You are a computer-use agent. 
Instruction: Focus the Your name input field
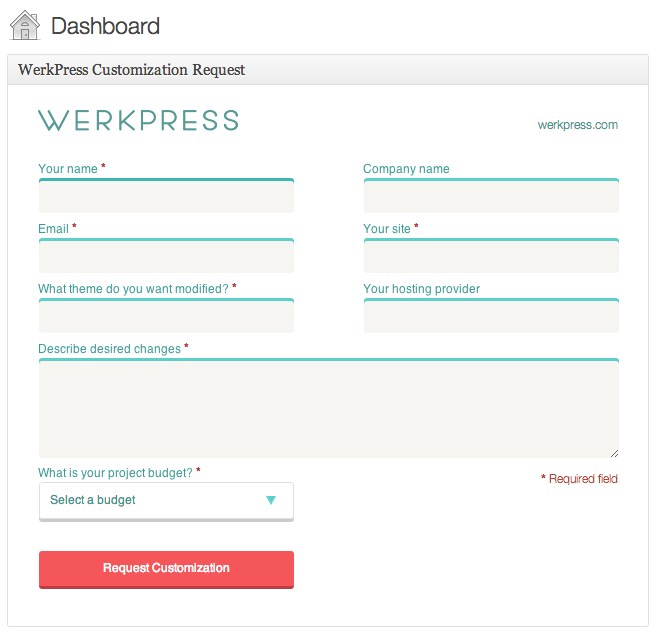(166, 196)
